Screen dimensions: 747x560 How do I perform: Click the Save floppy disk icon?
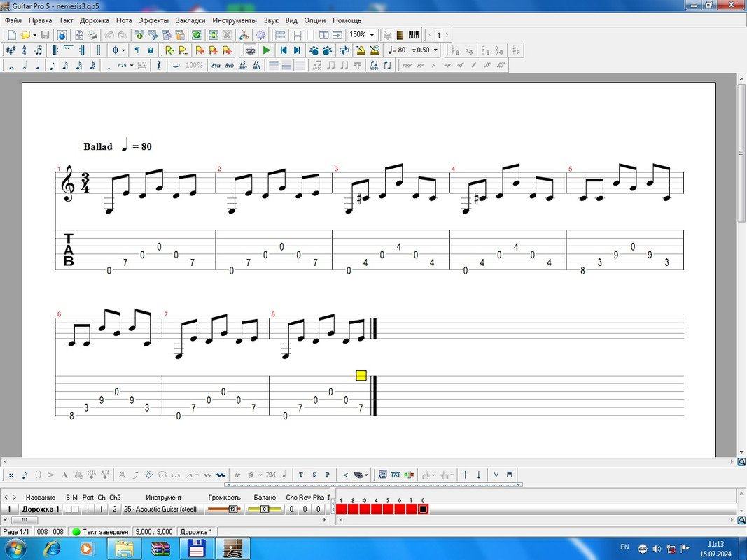pyautogui.click(x=45, y=35)
